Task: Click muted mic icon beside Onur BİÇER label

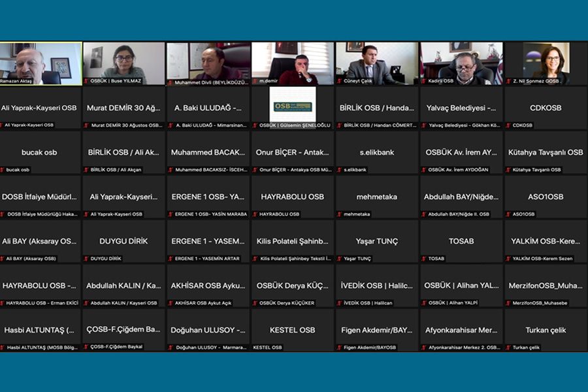Action: pos(255,170)
